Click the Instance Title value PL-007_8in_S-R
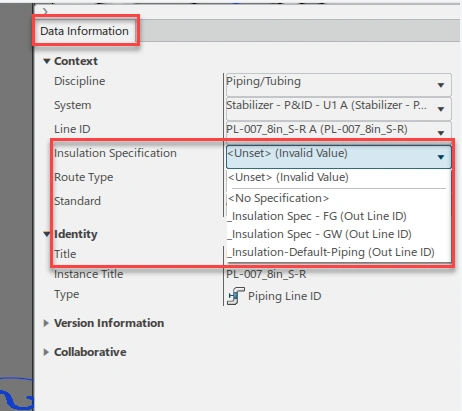This screenshot has height=411, width=462. pos(266,274)
